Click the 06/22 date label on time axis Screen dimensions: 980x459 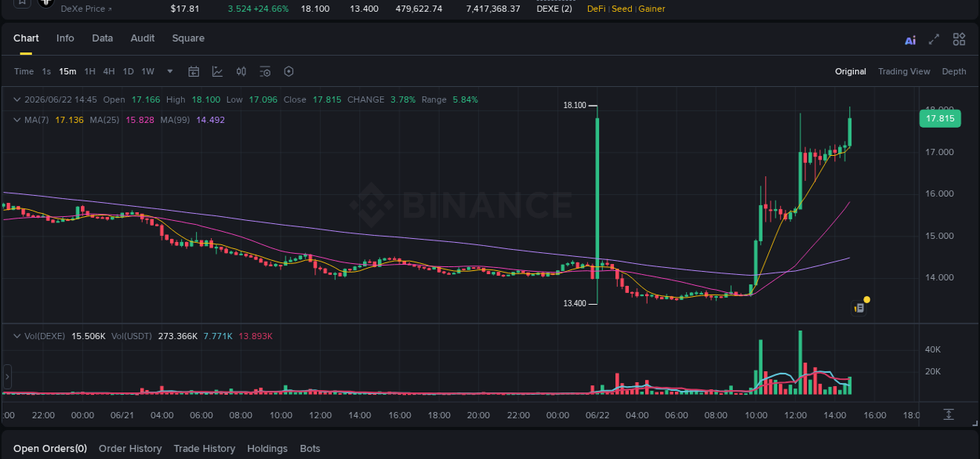coord(597,415)
